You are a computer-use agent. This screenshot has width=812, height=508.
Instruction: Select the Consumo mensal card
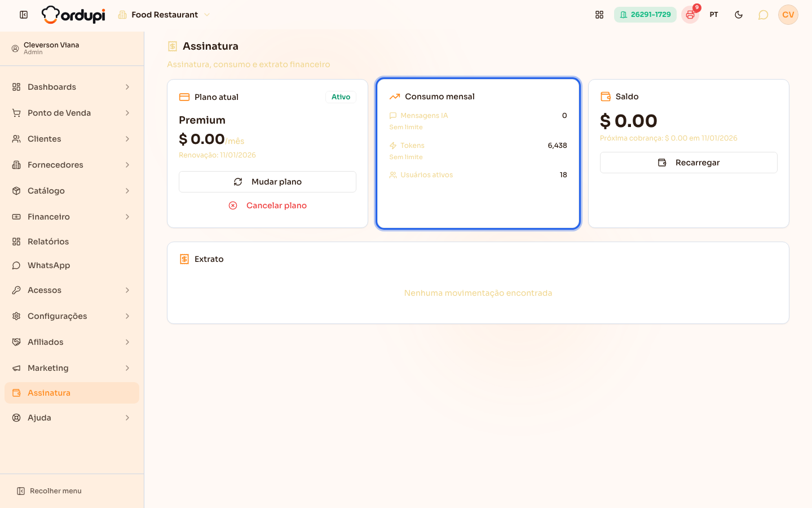pos(478,154)
